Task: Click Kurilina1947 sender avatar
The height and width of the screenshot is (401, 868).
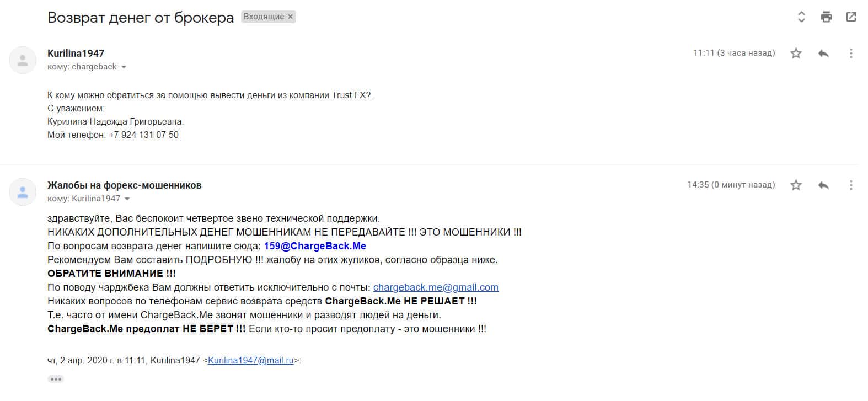Action: tap(23, 60)
